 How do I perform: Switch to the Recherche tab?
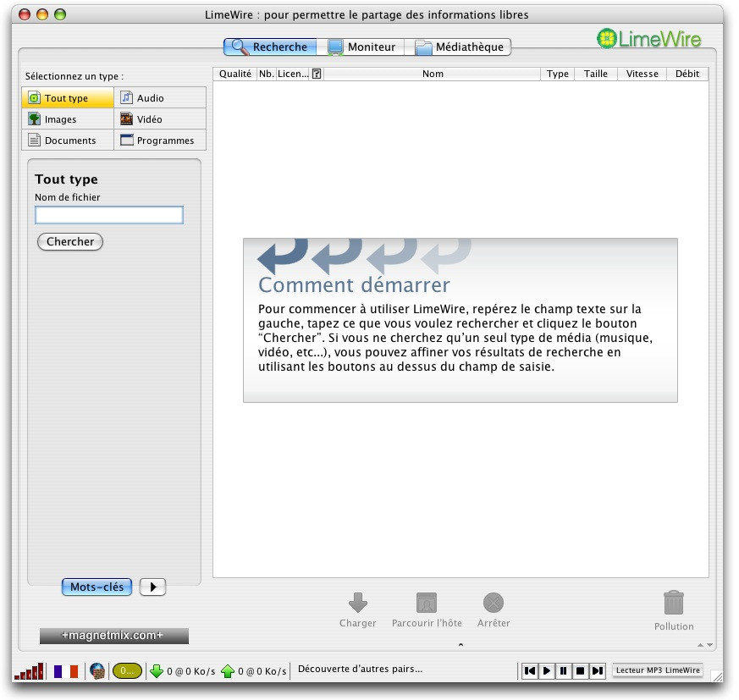pyautogui.click(x=270, y=47)
